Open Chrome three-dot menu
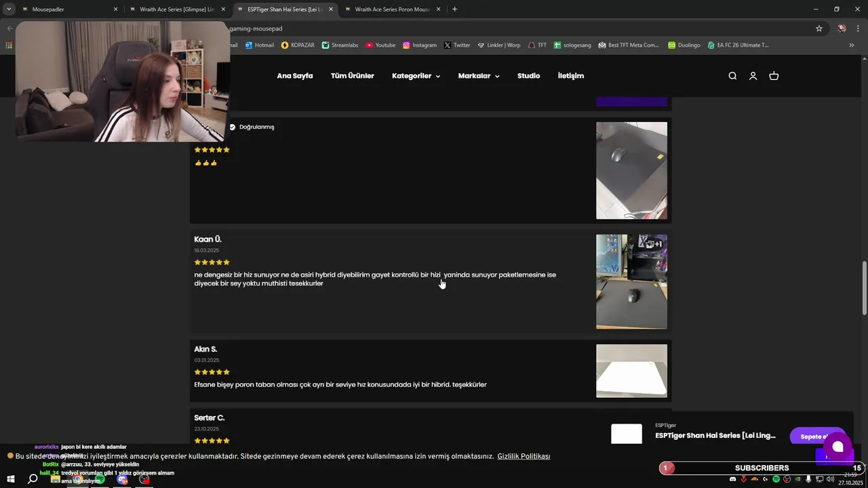The height and width of the screenshot is (488, 868). coord(858,28)
